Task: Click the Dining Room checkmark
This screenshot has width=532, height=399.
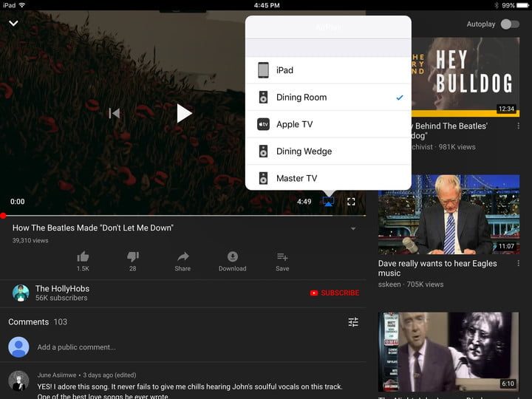Action: (x=400, y=98)
